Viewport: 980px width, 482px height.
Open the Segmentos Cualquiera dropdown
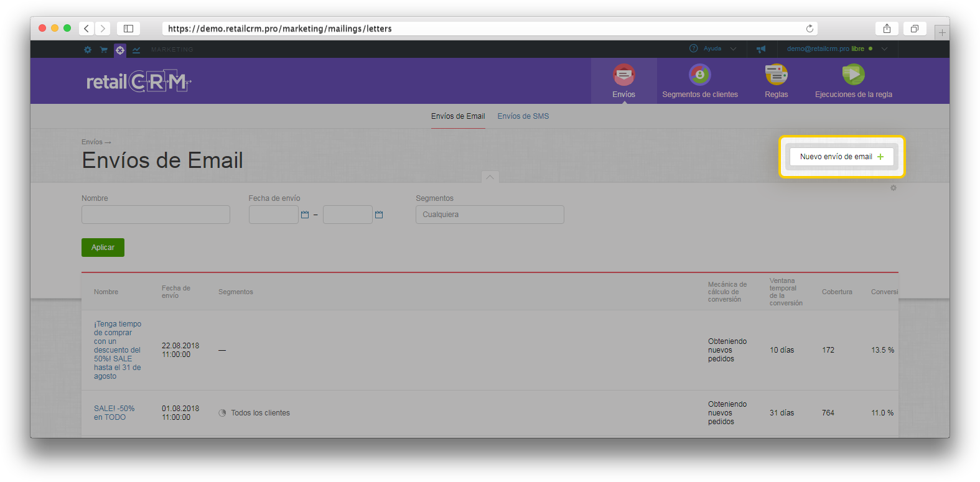490,215
